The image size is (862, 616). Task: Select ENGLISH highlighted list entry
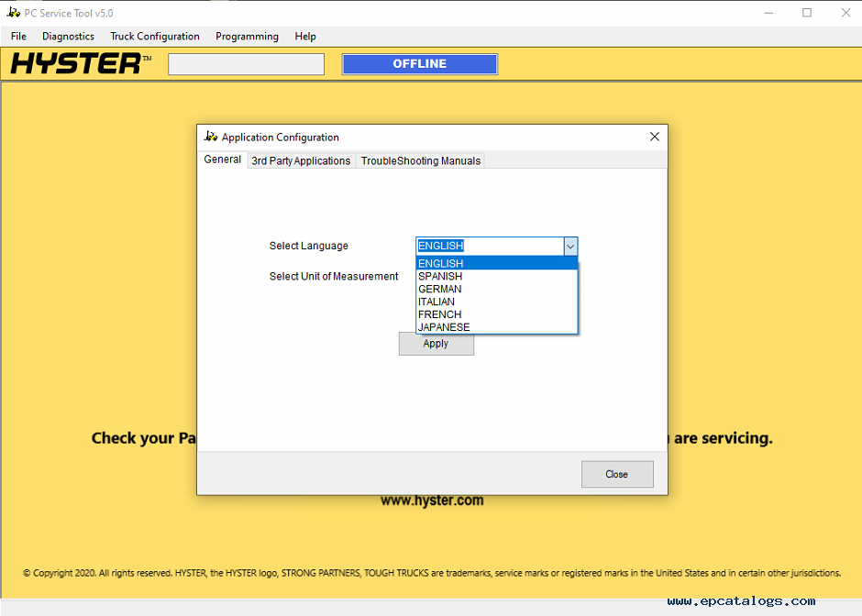(x=441, y=263)
